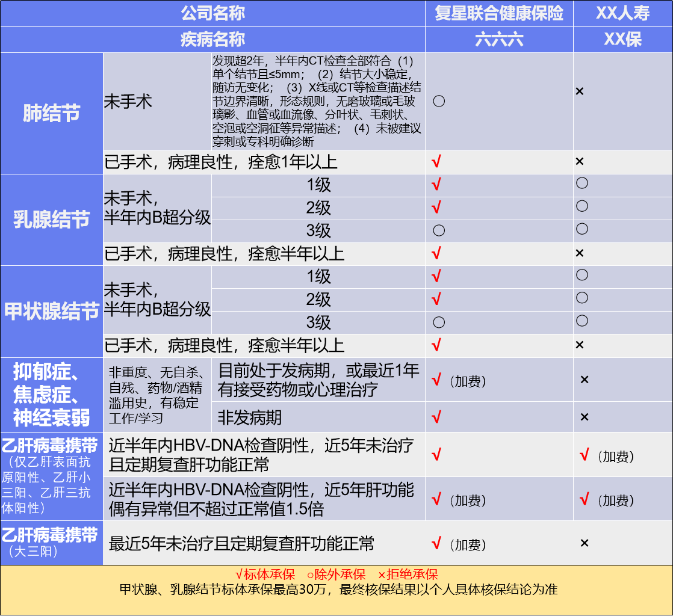Click the cross mark in 肺结节 未手术 row under XX保
The height and width of the screenshot is (616, 673).
[580, 91]
